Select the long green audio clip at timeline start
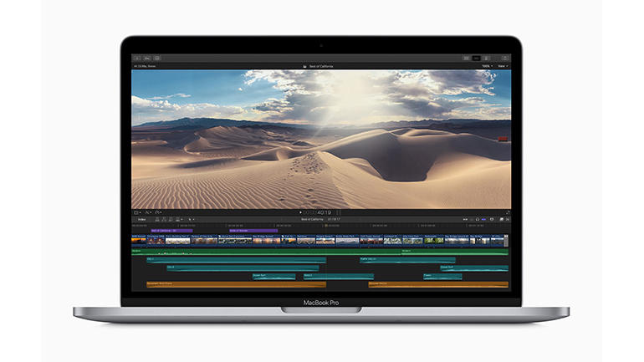 pyautogui.click(x=266, y=251)
